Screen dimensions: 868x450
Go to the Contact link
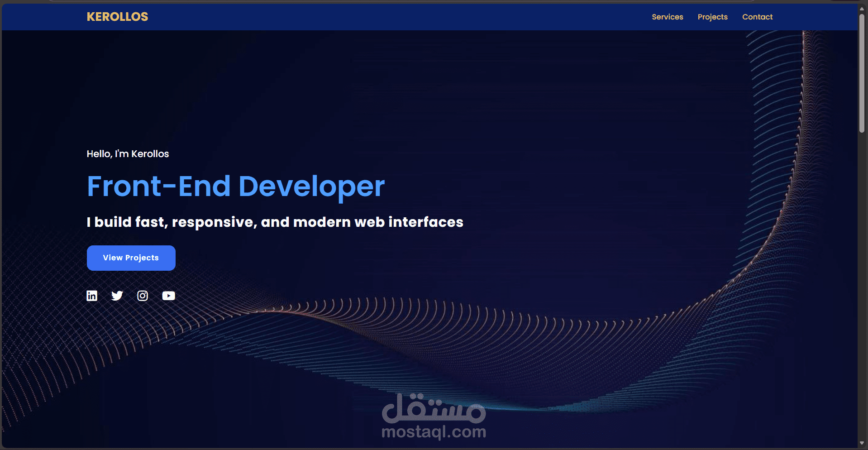point(757,17)
